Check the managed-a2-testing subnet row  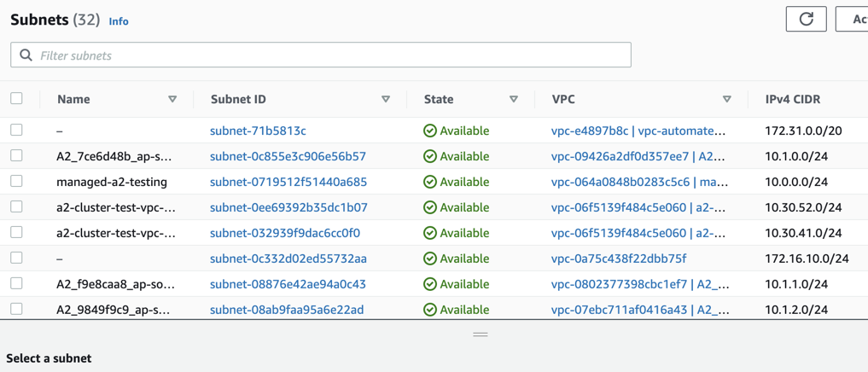pyautogui.click(x=17, y=182)
